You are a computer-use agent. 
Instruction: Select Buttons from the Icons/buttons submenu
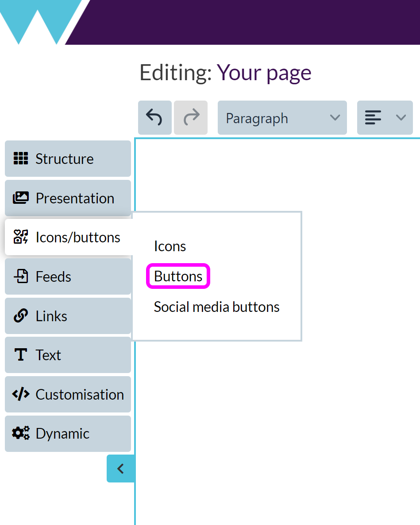[x=178, y=276]
